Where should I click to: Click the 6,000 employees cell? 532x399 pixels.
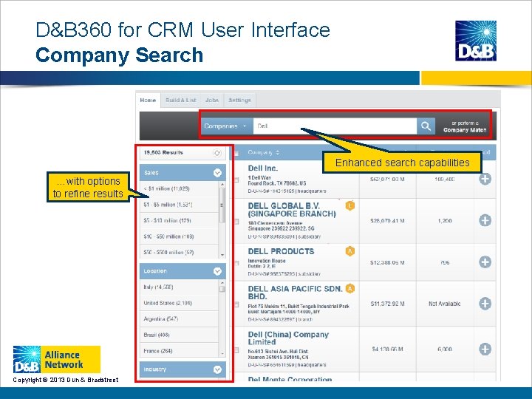click(445, 349)
